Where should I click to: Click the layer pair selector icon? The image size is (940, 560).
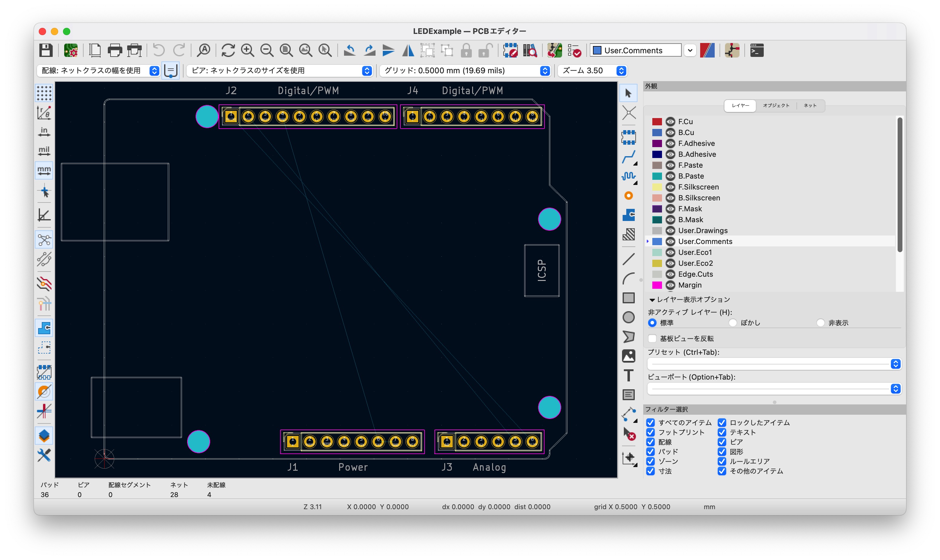(707, 50)
